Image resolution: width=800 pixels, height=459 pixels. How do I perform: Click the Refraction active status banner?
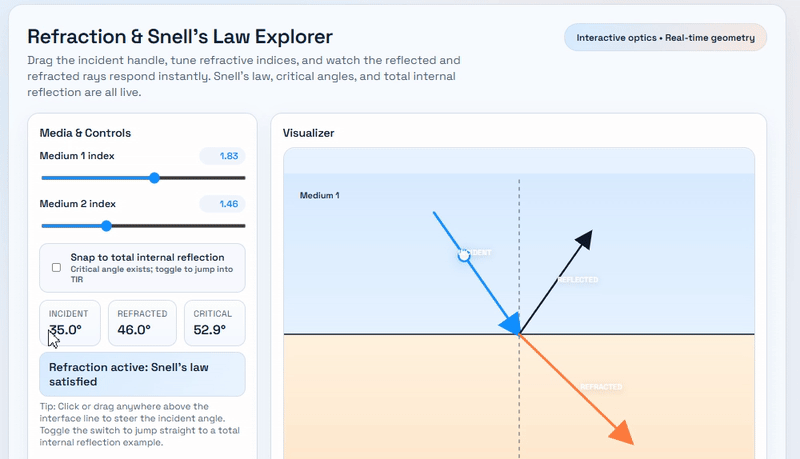click(x=142, y=374)
